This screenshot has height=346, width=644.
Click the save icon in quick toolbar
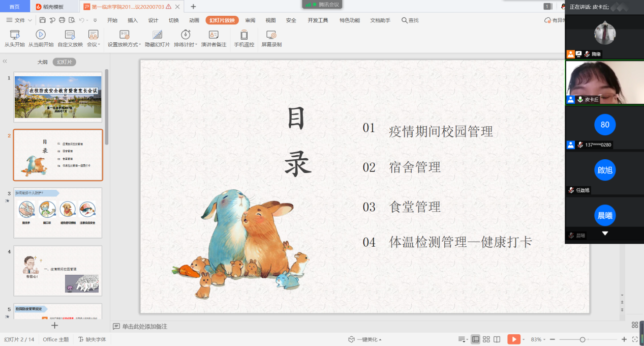pos(43,20)
